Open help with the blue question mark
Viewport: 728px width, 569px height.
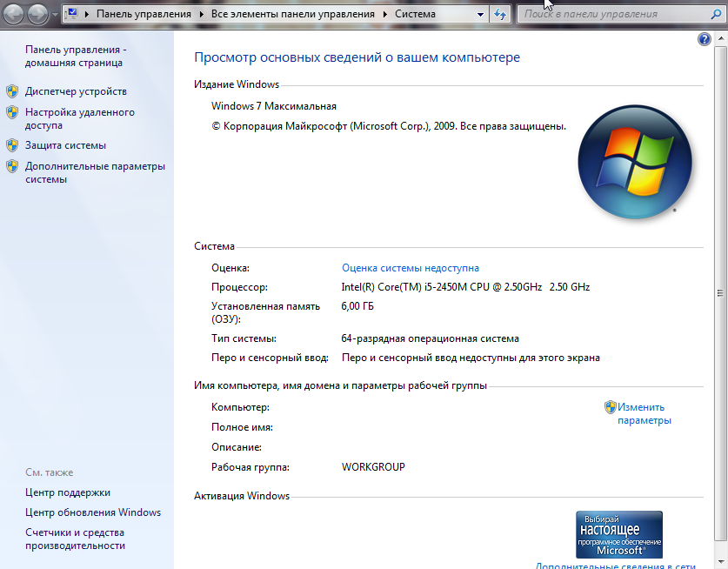click(705, 40)
